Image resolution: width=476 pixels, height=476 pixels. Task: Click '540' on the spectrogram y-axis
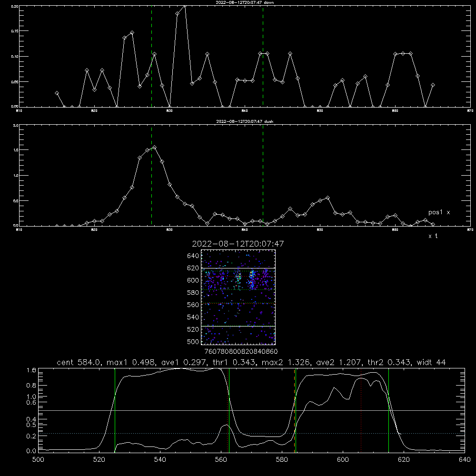(193, 317)
